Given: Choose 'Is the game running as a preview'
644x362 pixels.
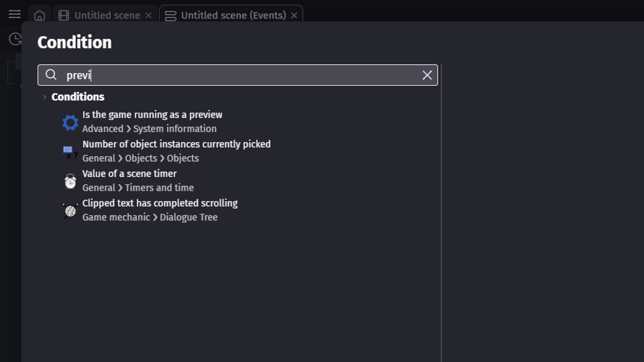Looking at the screenshot, I should pyautogui.click(x=152, y=115).
